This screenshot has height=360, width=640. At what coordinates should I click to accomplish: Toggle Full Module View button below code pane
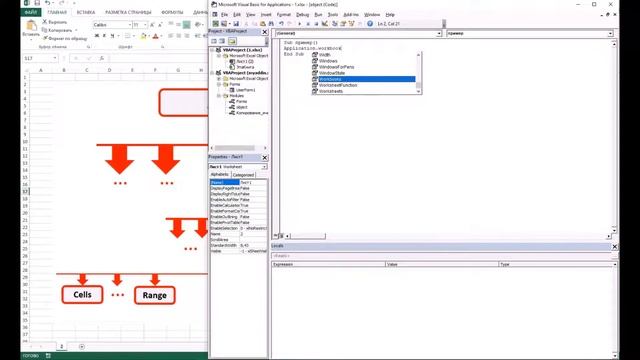pos(281,236)
